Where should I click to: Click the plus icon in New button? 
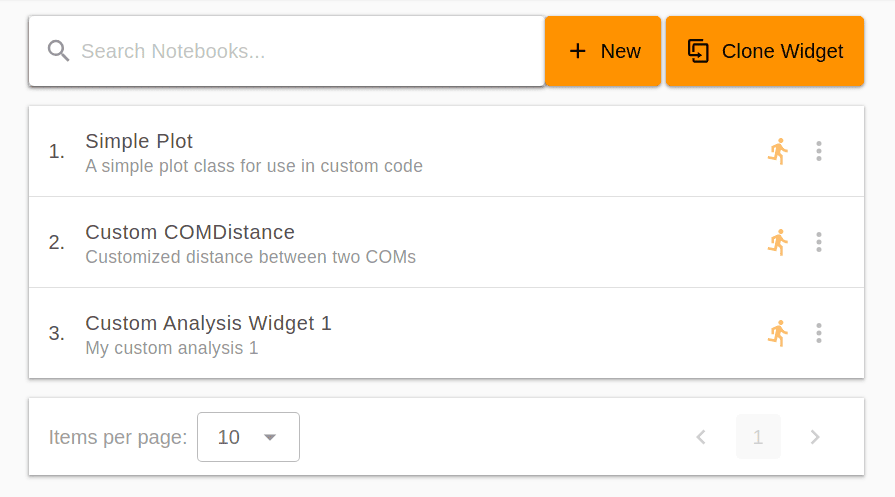click(578, 51)
